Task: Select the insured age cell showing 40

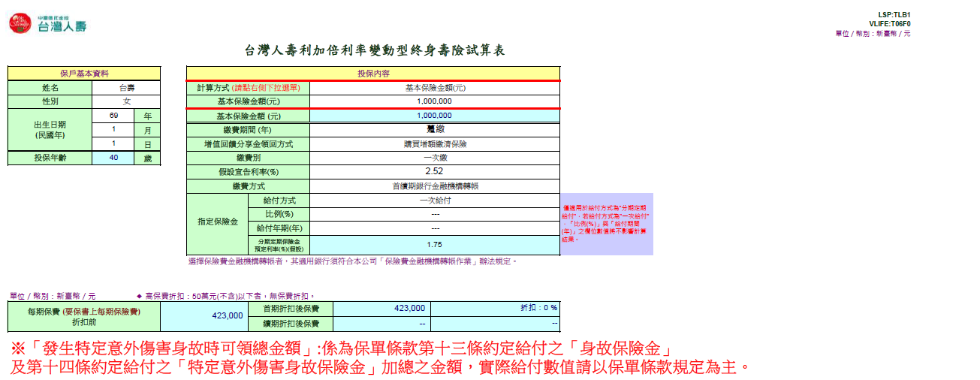Action: click(x=113, y=158)
